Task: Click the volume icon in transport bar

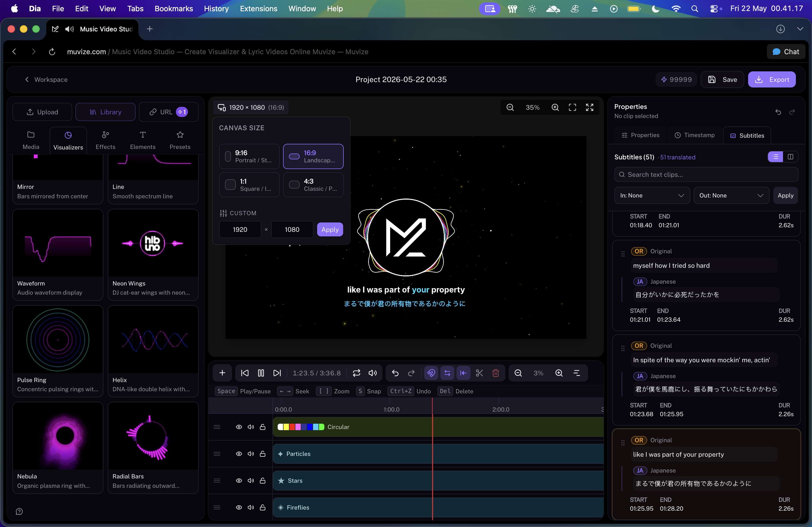Action: (x=372, y=373)
